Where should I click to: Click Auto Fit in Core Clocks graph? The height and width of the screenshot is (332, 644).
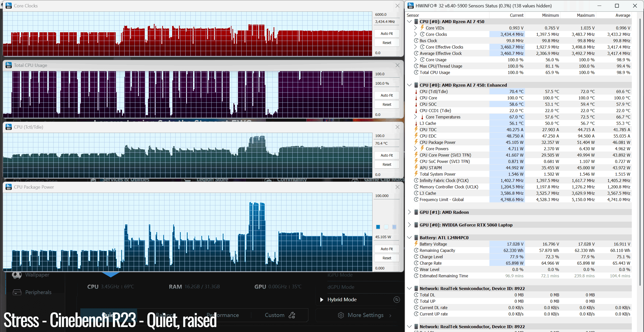387,34
